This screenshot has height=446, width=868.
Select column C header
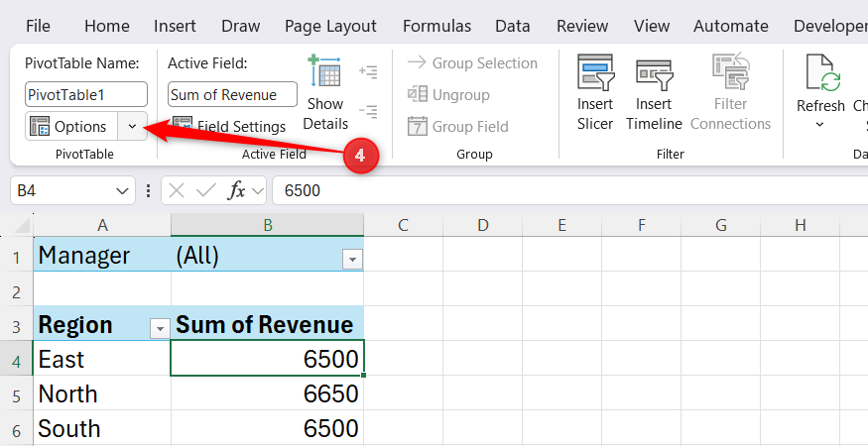click(403, 225)
